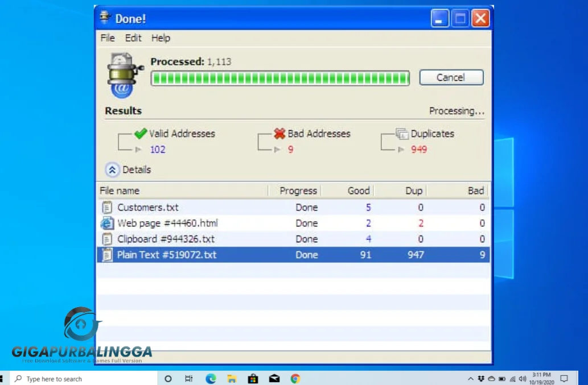588x385 pixels.
Task: Select the Clipboard #944326.txt row
Action: tap(293, 239)
